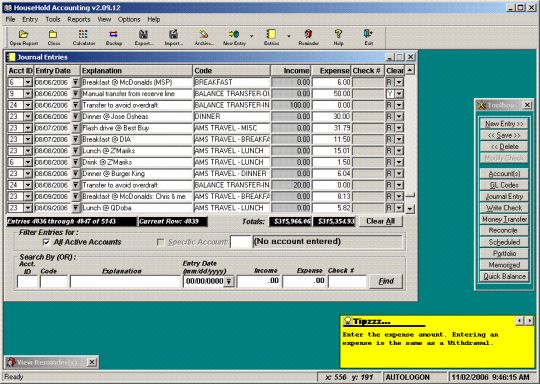Screen dimensions: 540x384
Task: Open Clear dropdown for Dinner @ Jose Osheas row
Action: click(399, 116)
